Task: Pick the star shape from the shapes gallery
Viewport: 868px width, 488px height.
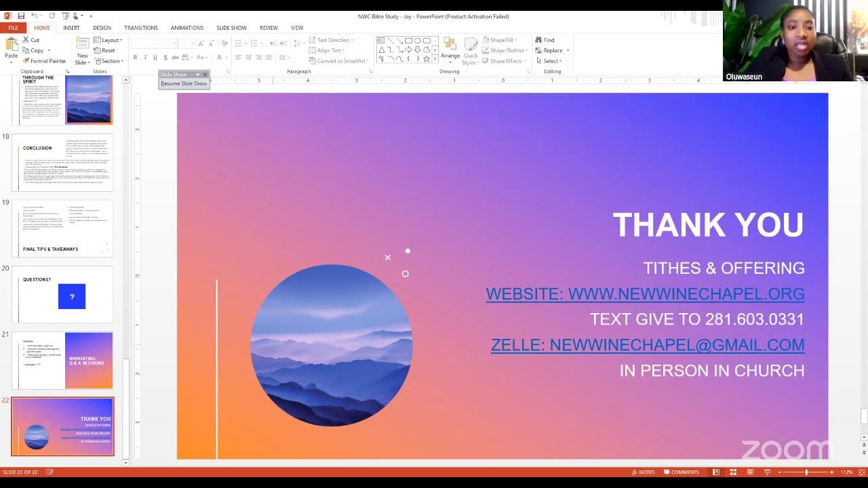Action: [x=426, y=59]
